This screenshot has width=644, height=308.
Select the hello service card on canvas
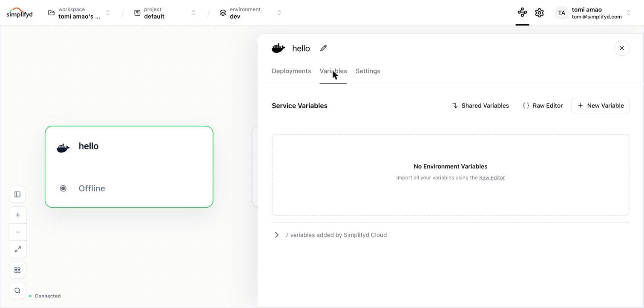(129, 167)
